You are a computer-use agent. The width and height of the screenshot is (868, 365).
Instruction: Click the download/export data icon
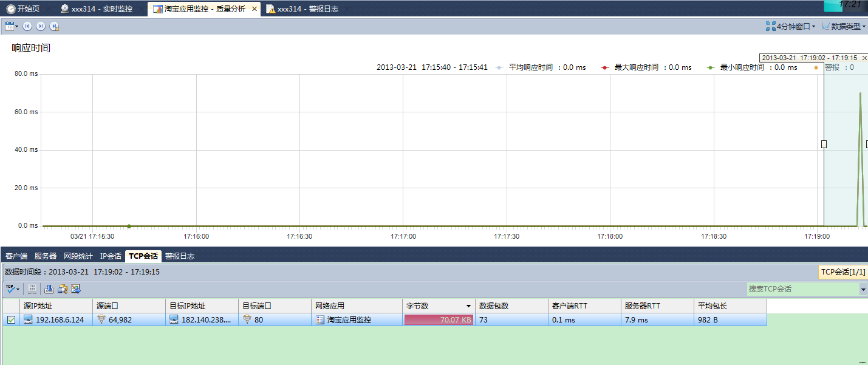[x=49, y=288]
